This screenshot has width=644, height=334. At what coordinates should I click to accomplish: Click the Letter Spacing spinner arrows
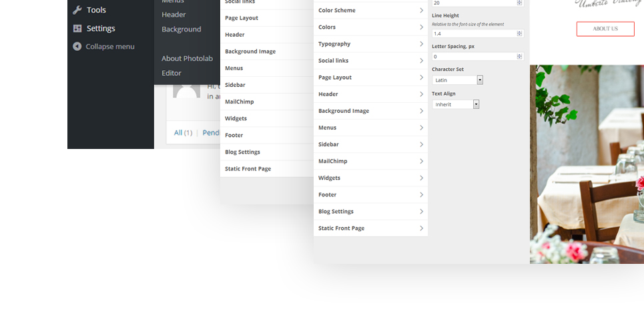520,56
